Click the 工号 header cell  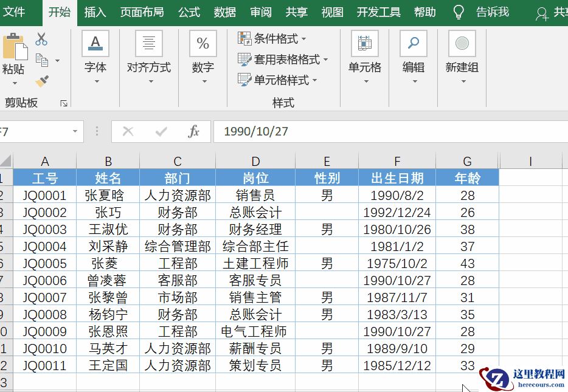coord(44,177)
